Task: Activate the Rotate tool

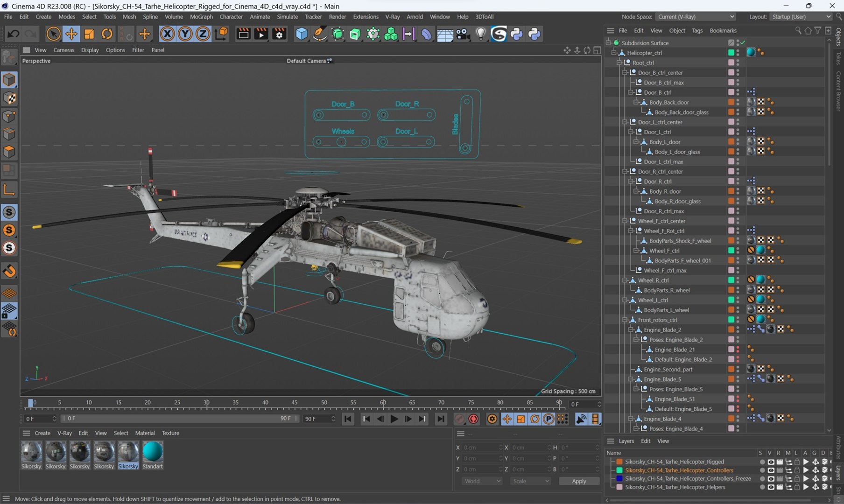Action: [107, 34]
